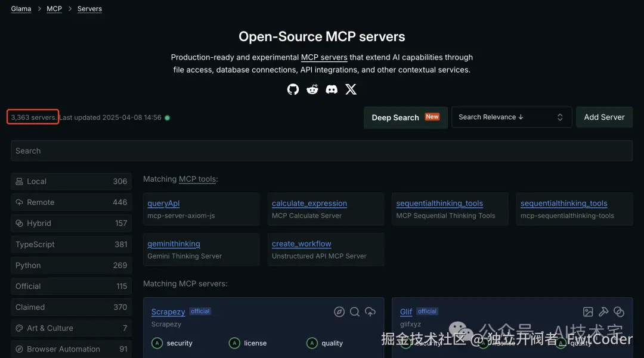Open the Scrapezy server link
The image size is (644, 358).
coord(168,312)
